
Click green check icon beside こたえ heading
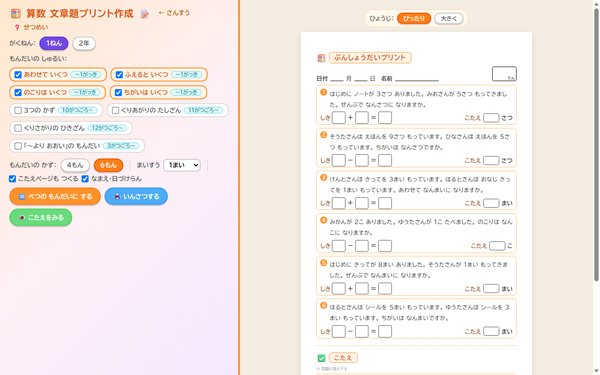pos(321,358)
